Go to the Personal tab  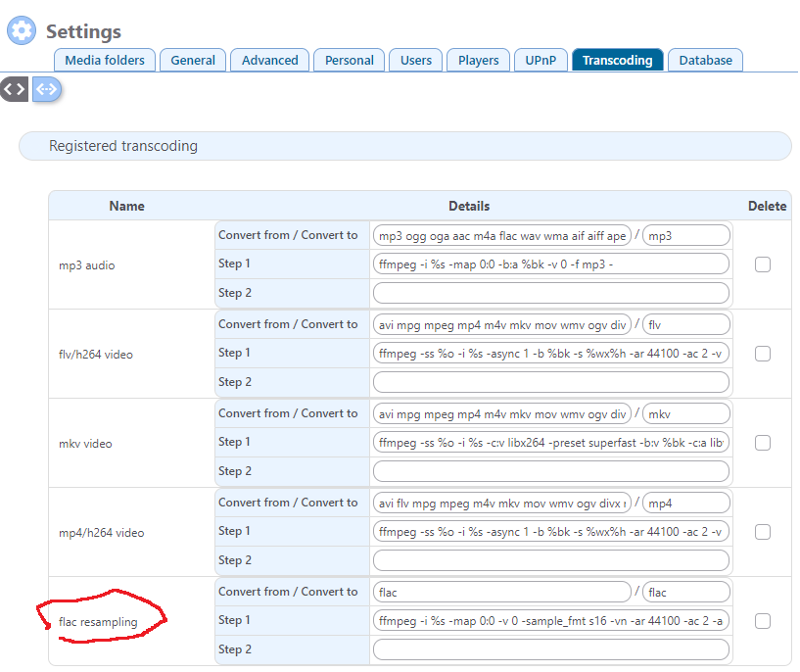(x=349, y=60)
